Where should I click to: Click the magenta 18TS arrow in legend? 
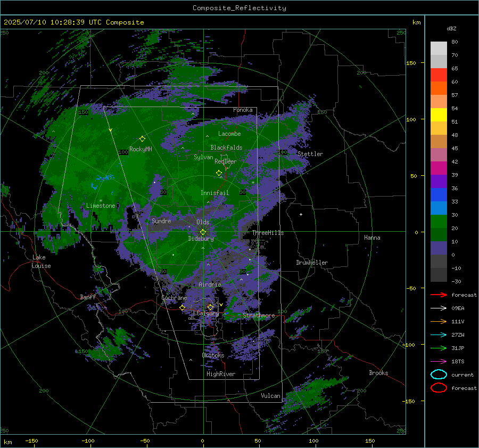[x=439, y=362]
